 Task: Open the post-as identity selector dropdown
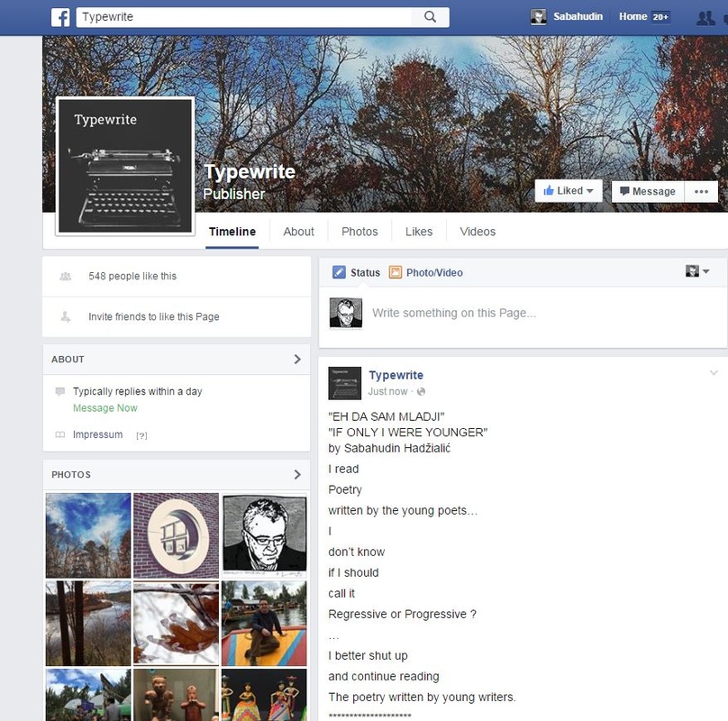coord(696,271)
